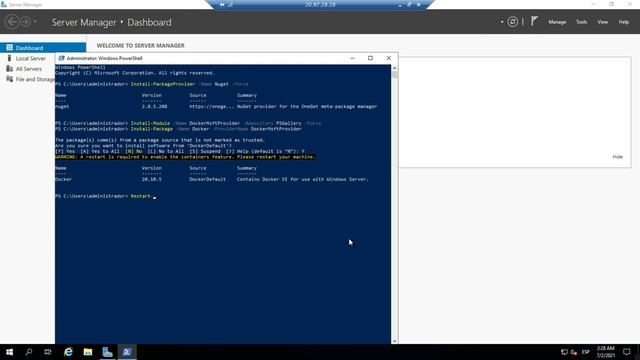Select Dashboard in the sidebar
This screenshot has height=360, width=640.
tap(43, 48)
